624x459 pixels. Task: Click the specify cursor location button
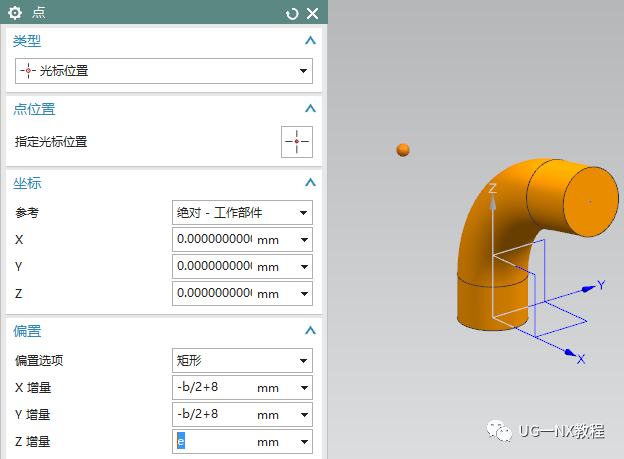tap(297, 142)
